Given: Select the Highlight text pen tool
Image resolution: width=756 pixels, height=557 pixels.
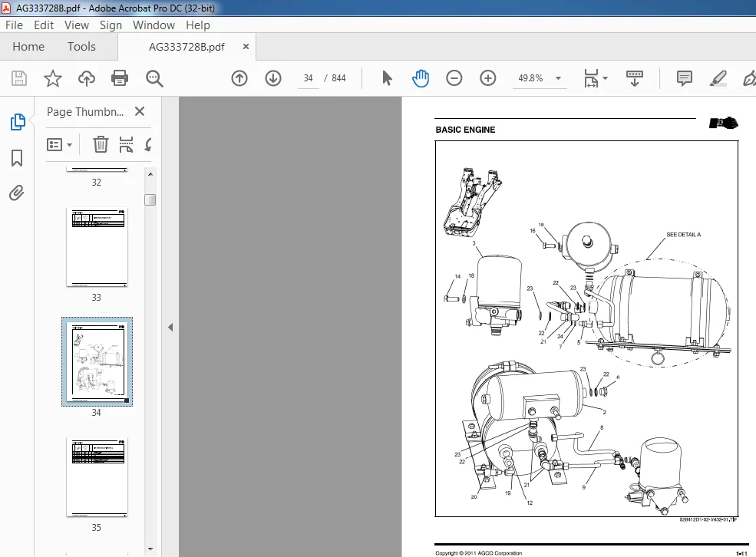Looking at the screenshot, I should click(718, 78).
